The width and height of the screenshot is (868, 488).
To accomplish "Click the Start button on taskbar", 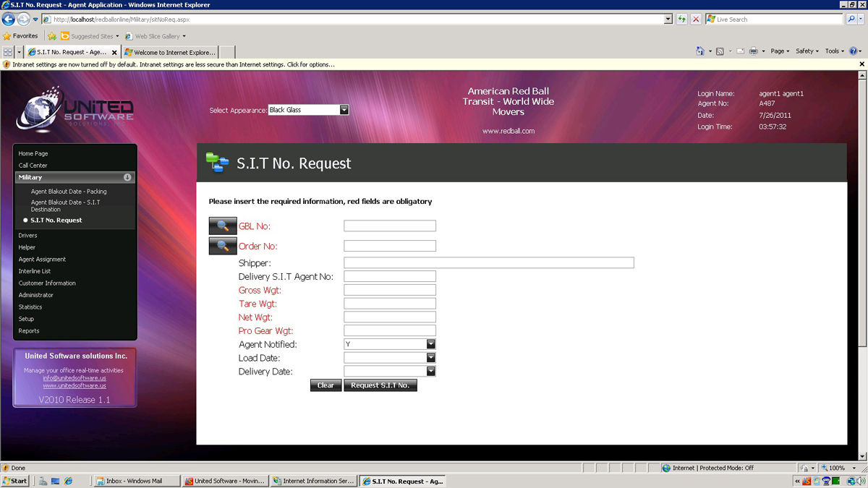I will 15,481.
